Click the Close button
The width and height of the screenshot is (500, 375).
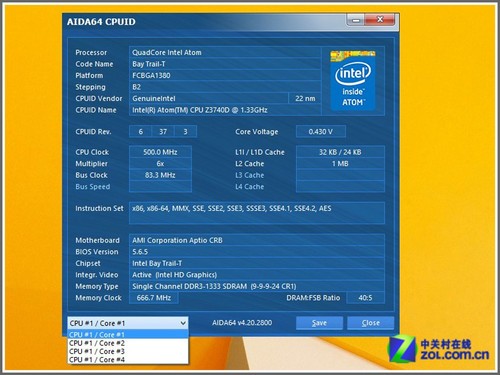tap(371, 323)
